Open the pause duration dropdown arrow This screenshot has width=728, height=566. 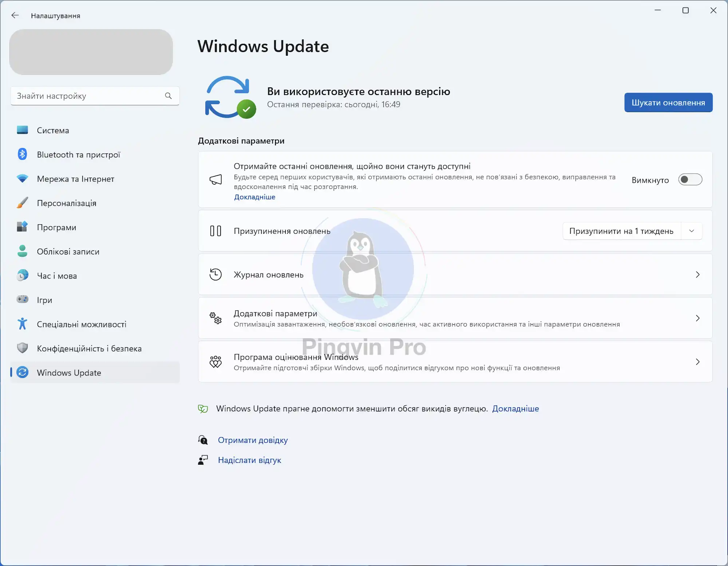[x=692, y=231]
